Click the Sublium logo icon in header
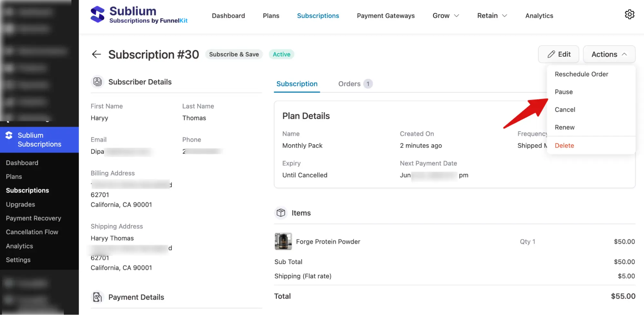This screenshot has height=315, width=644. coord(98,14)
